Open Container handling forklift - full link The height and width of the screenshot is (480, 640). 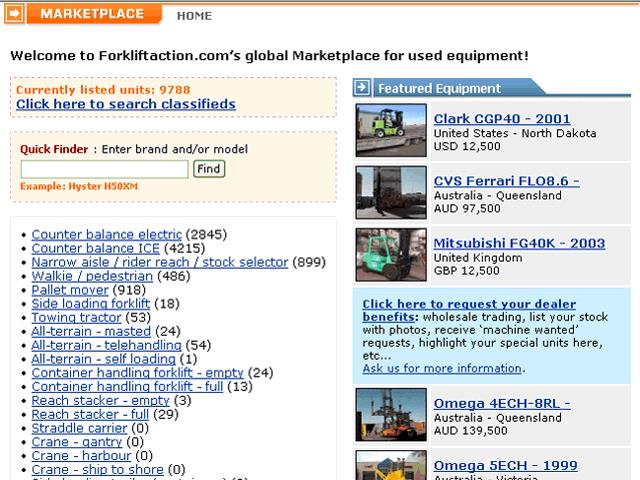[127, 387]
